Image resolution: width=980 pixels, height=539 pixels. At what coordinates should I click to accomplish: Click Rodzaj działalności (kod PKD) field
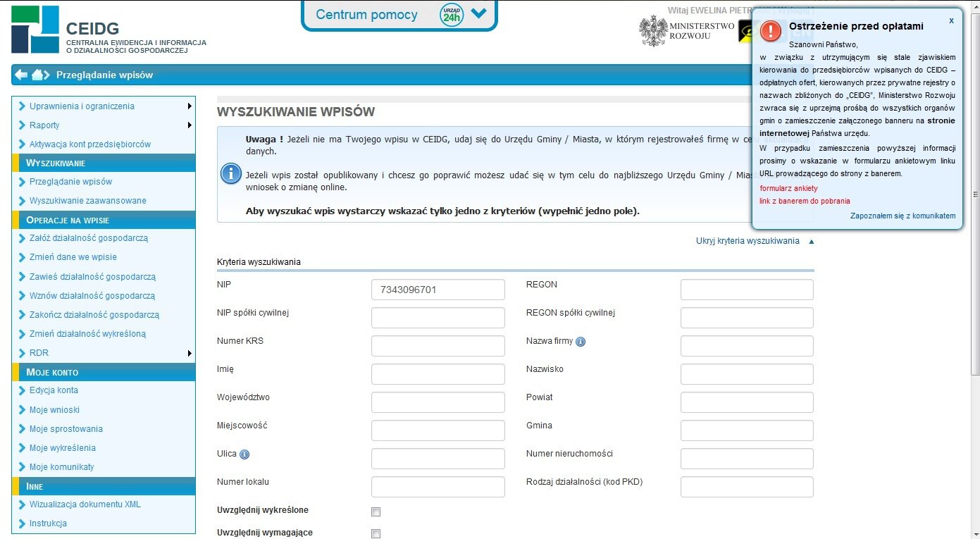point(747,487)
